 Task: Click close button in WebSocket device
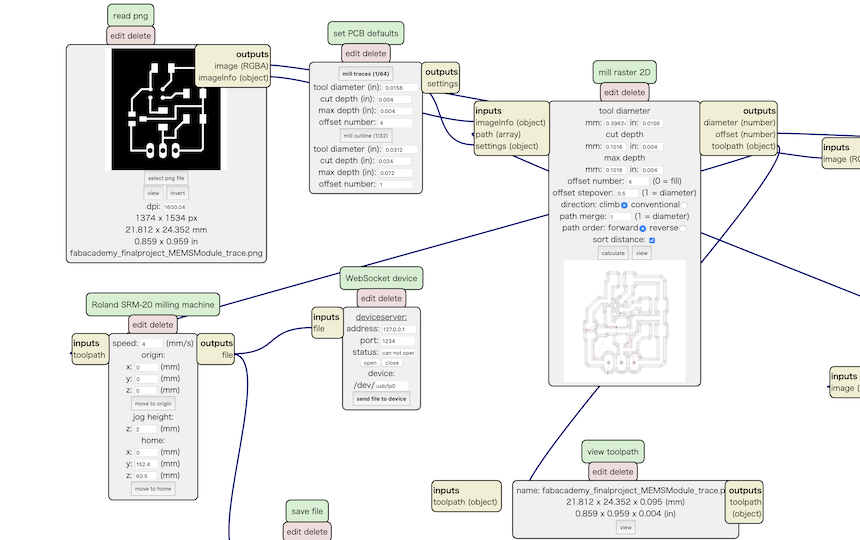392,363
